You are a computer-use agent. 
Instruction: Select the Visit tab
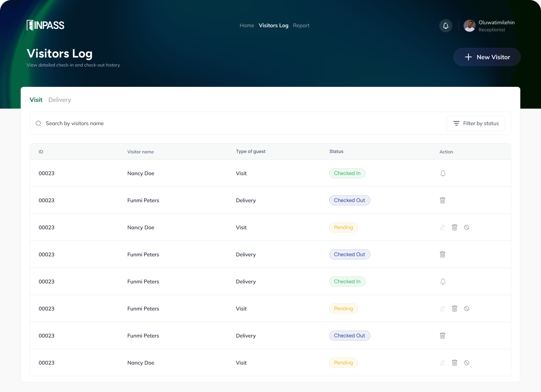coord(36,100)
